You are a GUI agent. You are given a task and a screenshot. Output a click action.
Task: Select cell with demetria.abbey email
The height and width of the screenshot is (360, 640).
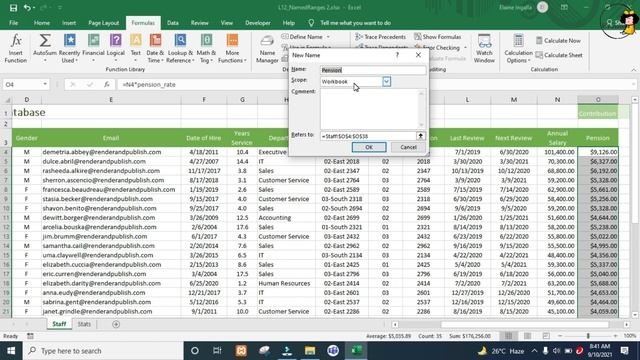coord(111,152)
